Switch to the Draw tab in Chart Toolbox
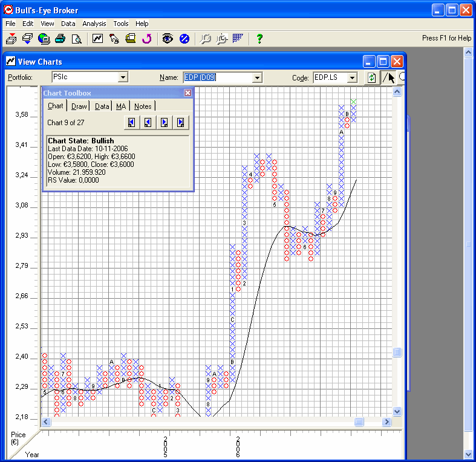 [x=79, y=106]
